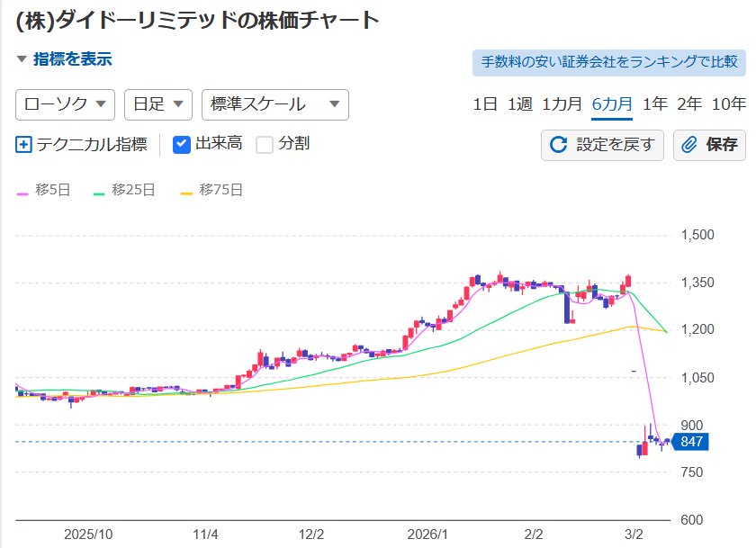Click the latest candlestick near 3/2

667,441
